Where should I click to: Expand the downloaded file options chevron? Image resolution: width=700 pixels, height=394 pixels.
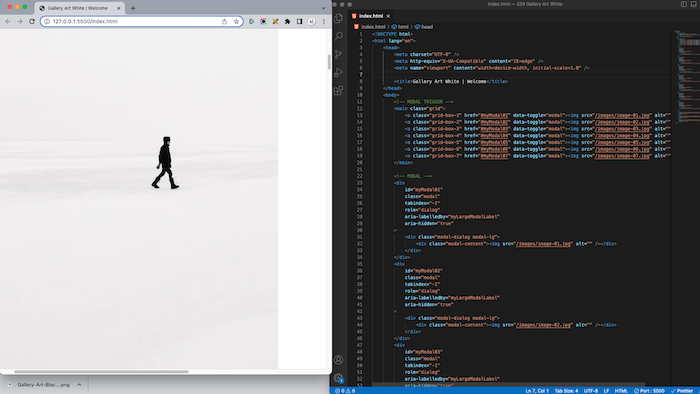click(x=79, y=385)
